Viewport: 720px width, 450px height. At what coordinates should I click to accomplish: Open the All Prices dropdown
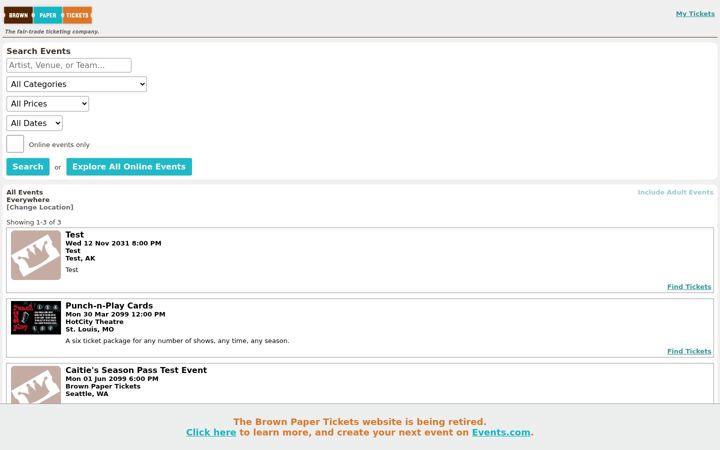click(x=48, y=104)
